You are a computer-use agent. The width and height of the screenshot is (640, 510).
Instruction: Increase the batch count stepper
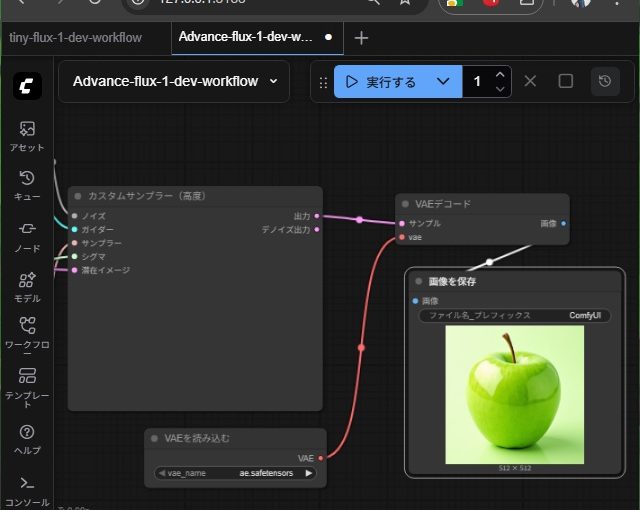[x=500, y=75]
